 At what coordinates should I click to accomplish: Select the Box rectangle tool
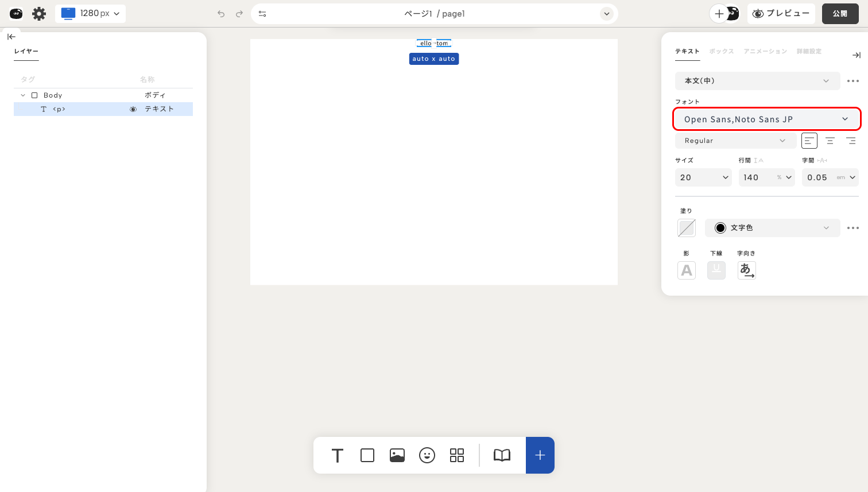[x=367, y=455]
